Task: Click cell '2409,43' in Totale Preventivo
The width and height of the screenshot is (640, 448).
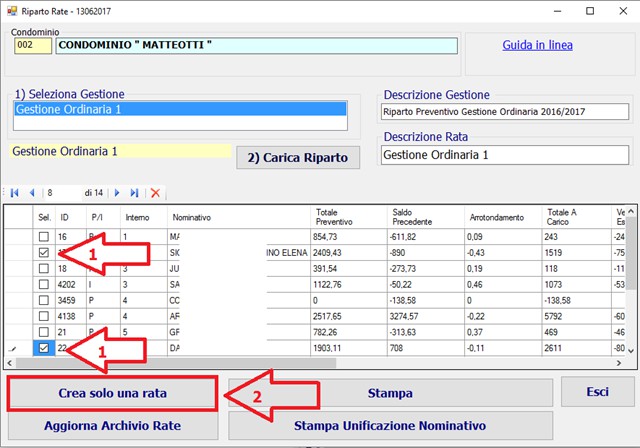Action: (349, 253)
